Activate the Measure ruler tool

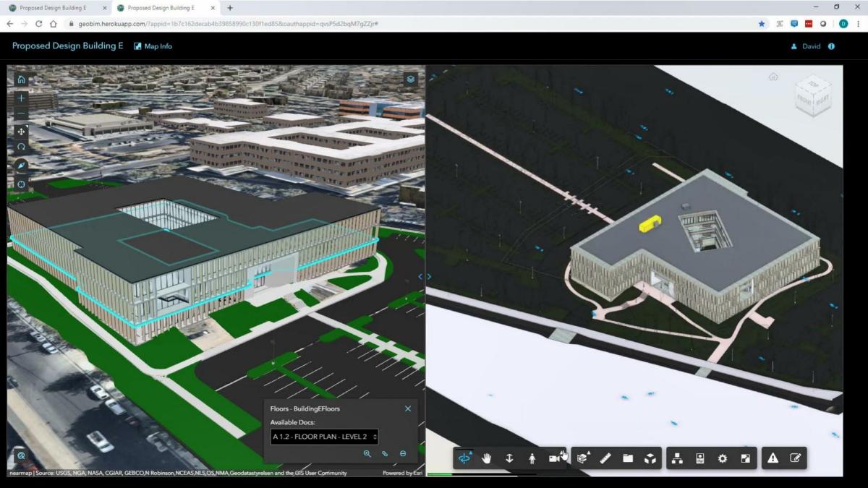(605, 458)
